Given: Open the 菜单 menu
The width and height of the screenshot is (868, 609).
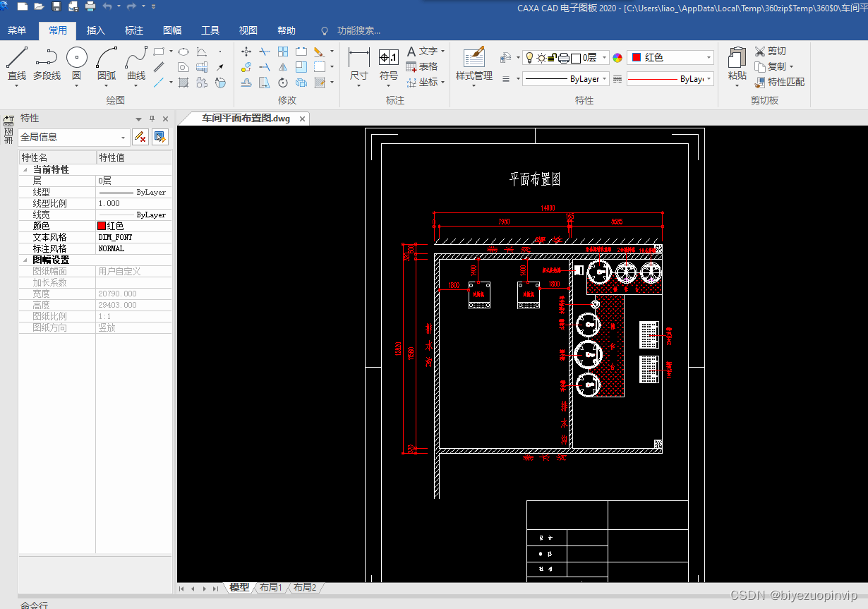Looking at the screenshot, I should coord(16,30).
